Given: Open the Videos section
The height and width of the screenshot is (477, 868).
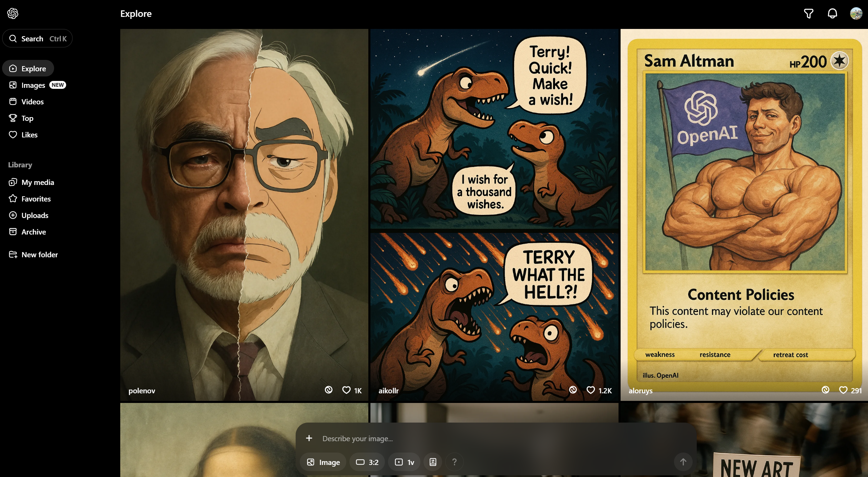Looking at the screenshot, I should [x=27, y=102].
